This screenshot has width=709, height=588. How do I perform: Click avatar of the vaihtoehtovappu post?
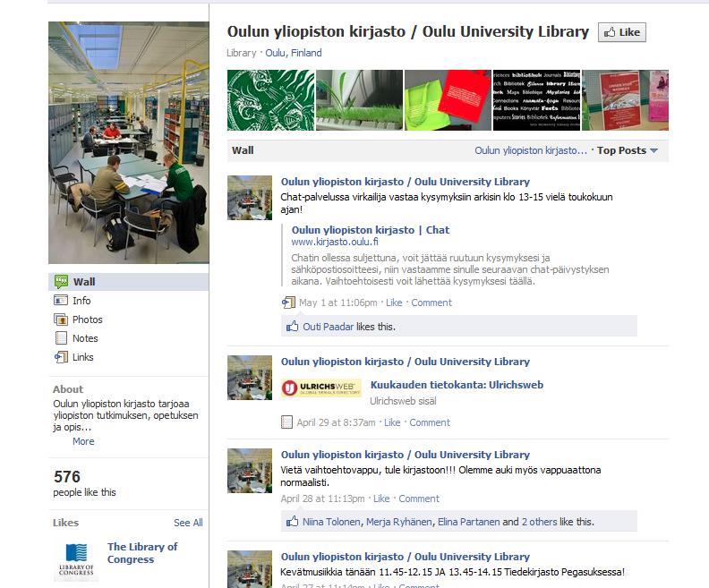click(250, 471)
